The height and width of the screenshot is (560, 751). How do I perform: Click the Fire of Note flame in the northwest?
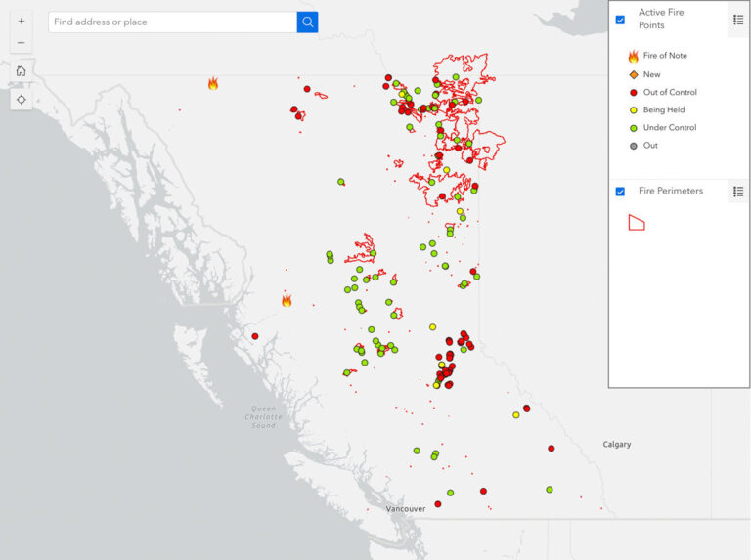coord(213,84)
